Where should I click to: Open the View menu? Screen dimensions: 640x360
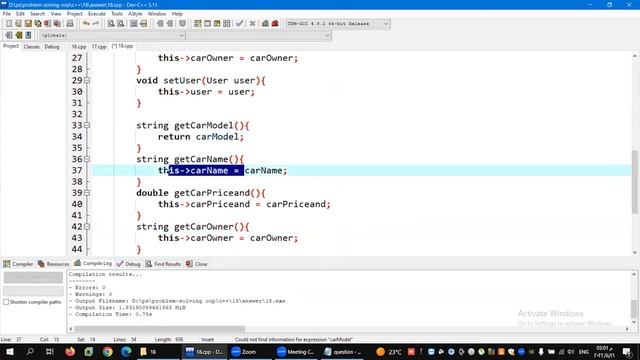coord(56,13)
